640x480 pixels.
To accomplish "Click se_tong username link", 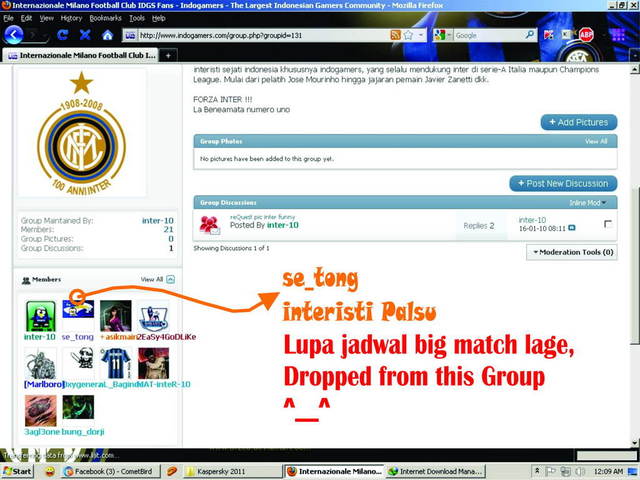I will point(78,337).
